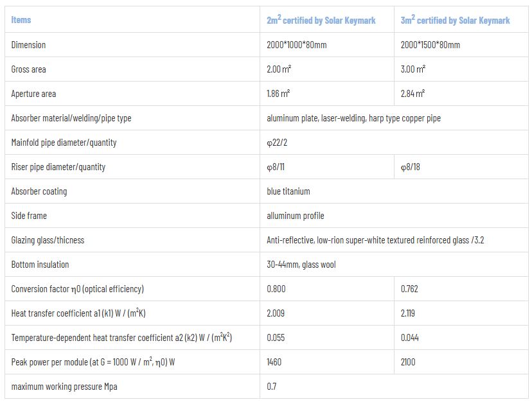Click the φ8/18 riser pipe value

pos(411,167)
